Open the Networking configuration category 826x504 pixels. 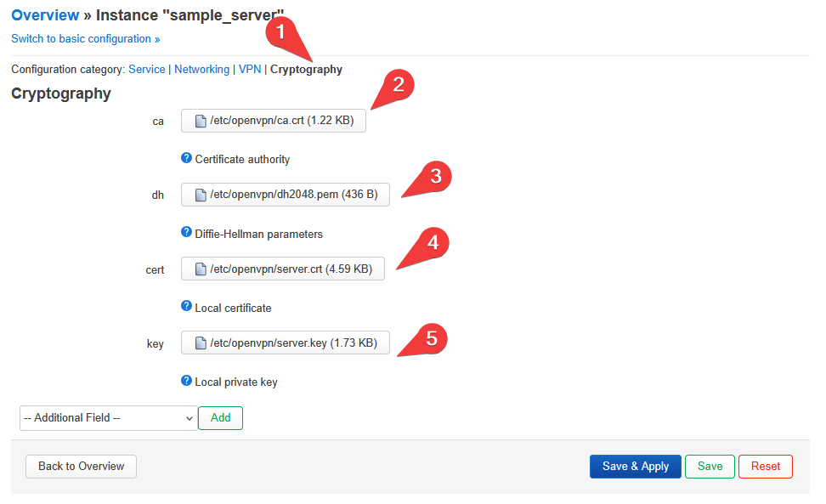(x=201, y=70)
